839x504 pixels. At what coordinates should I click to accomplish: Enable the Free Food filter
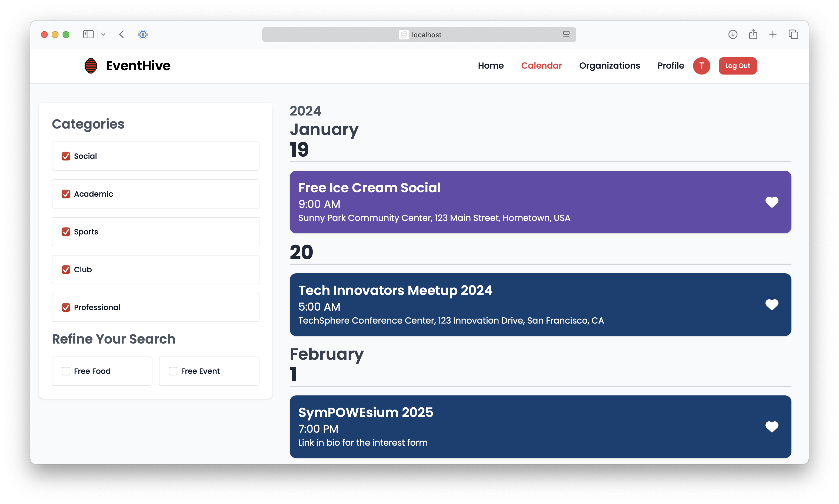point(66,371)
